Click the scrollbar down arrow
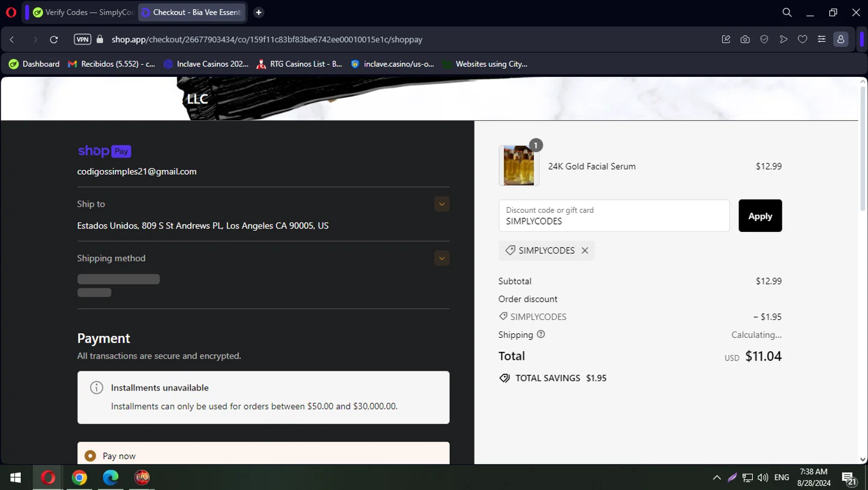This screenshot has height=490, width=868. (863, 459)
